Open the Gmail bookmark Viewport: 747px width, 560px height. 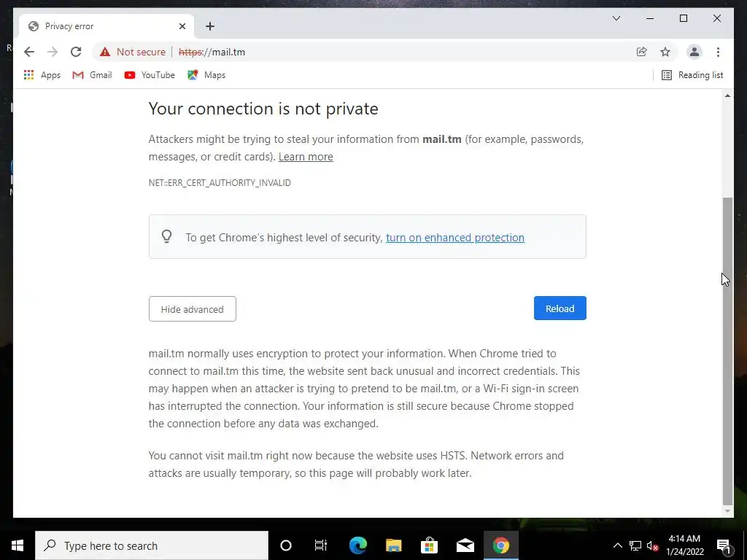click(x=92, y=75)
